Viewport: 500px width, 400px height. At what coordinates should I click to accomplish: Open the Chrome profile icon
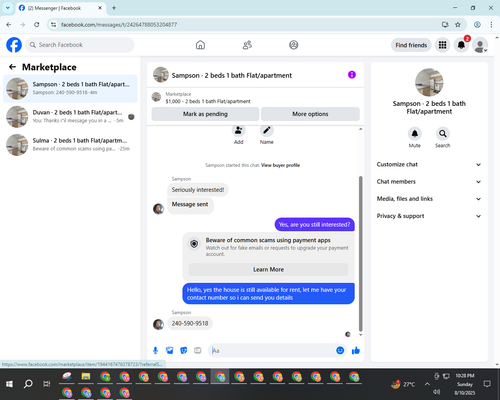pos(477,24)
